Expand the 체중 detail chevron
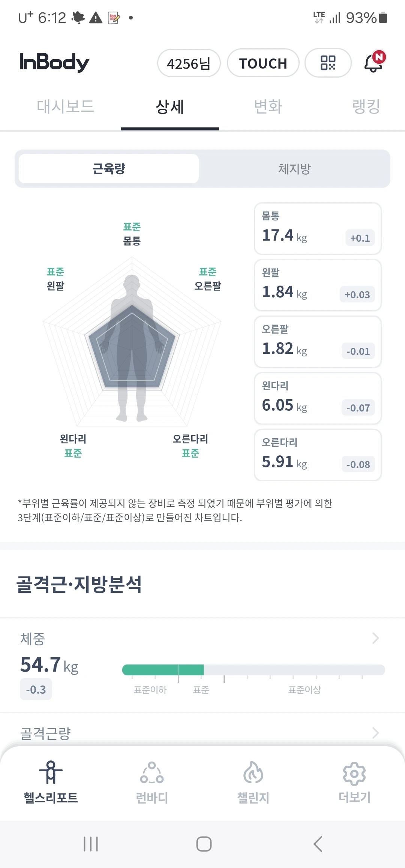The image size is (405, 868). (375, 638)
